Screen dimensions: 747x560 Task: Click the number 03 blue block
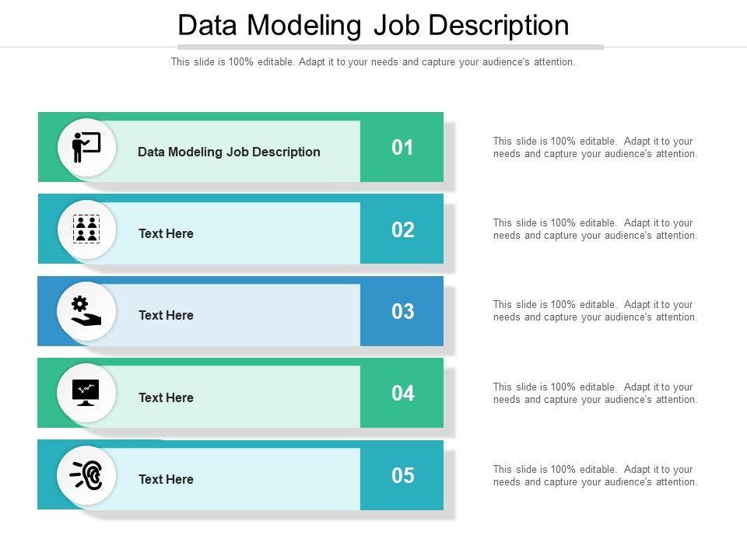tap(402, 311)
